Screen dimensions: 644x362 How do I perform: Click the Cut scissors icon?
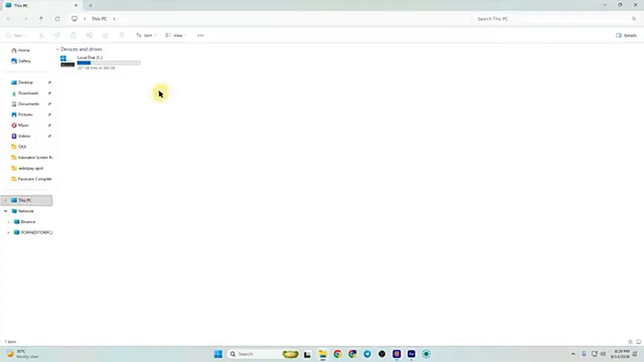tap(41, 35)
